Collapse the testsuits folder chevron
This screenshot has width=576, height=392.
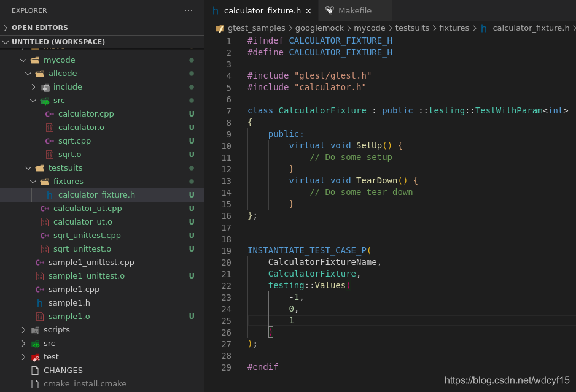point(28,168)
